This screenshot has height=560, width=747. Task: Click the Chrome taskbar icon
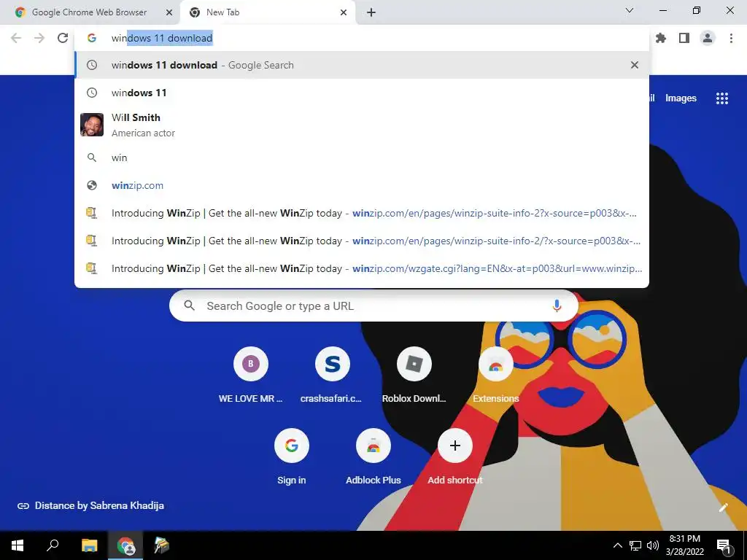tap(125, 545)
